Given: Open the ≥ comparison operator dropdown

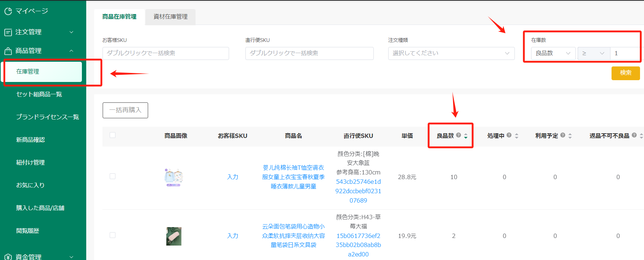Looking at the screenshot, I should tap(593, 53).
